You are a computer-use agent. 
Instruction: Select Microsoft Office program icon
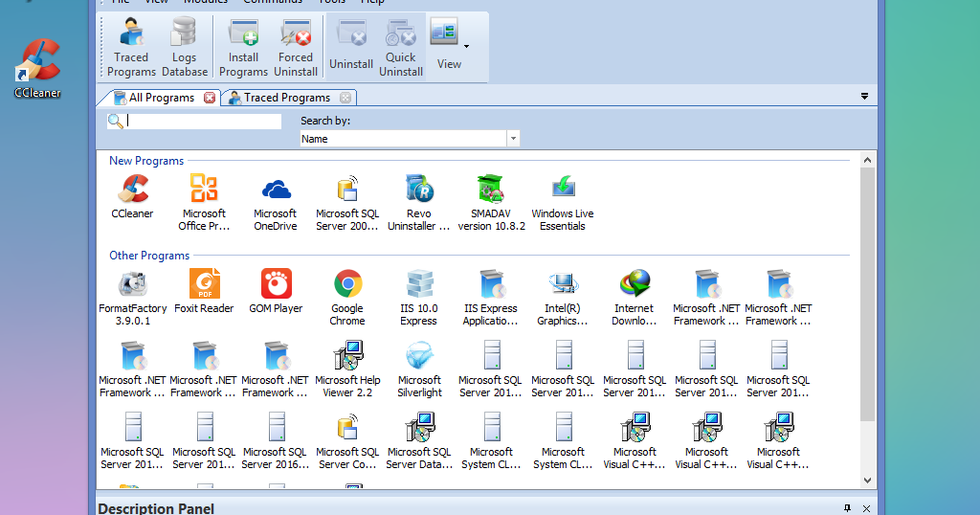[x=205, y=203]
